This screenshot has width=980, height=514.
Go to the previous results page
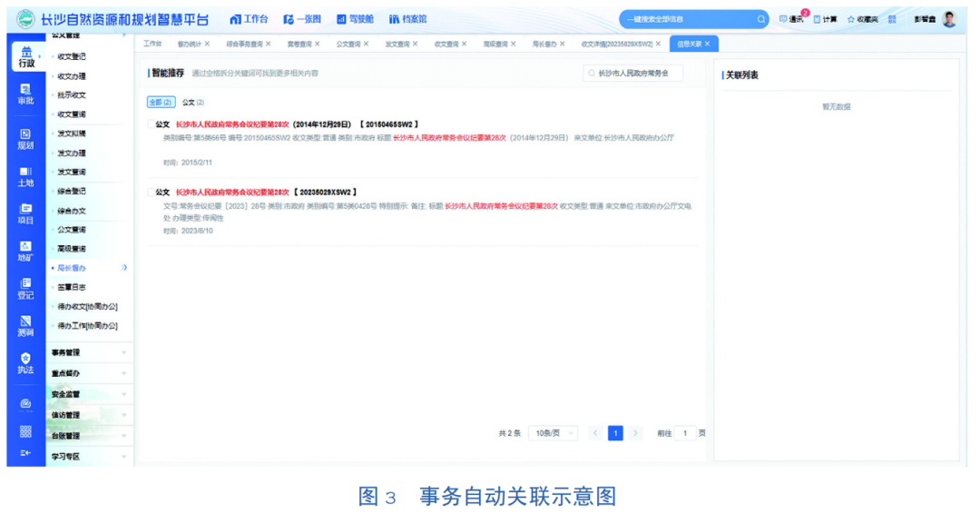pyautogui.click(x=595, y=432)
